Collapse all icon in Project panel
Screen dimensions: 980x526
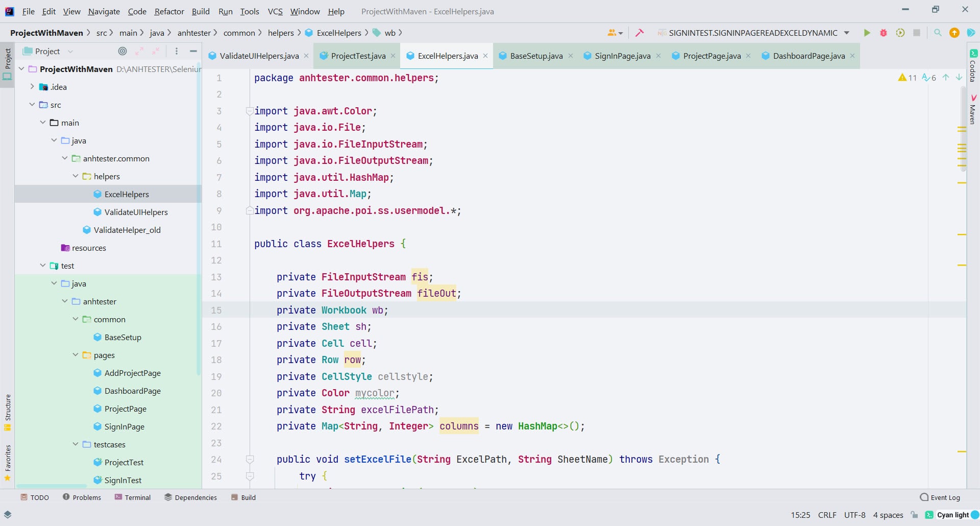156,51
